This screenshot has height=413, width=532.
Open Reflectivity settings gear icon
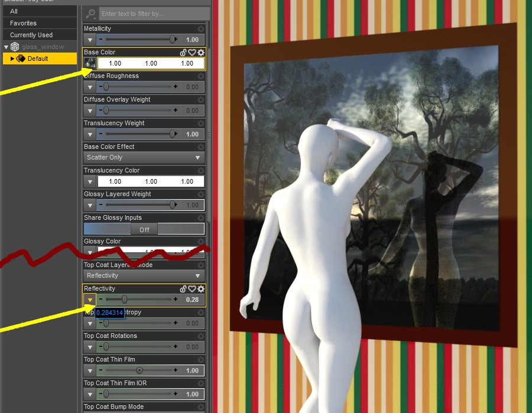201,288
